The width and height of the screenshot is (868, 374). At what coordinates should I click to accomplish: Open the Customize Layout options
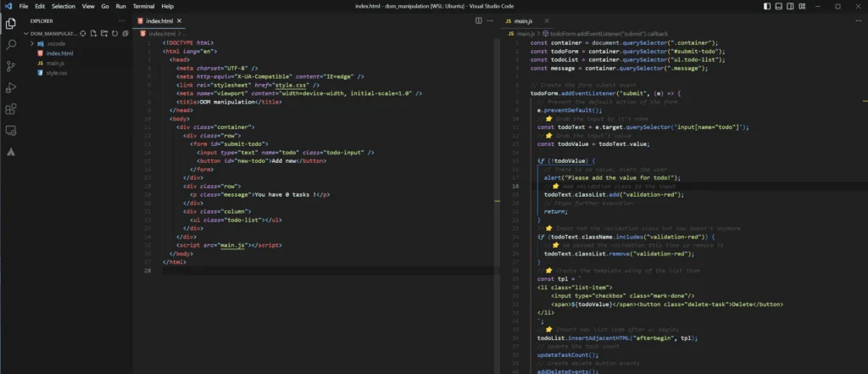802,6
